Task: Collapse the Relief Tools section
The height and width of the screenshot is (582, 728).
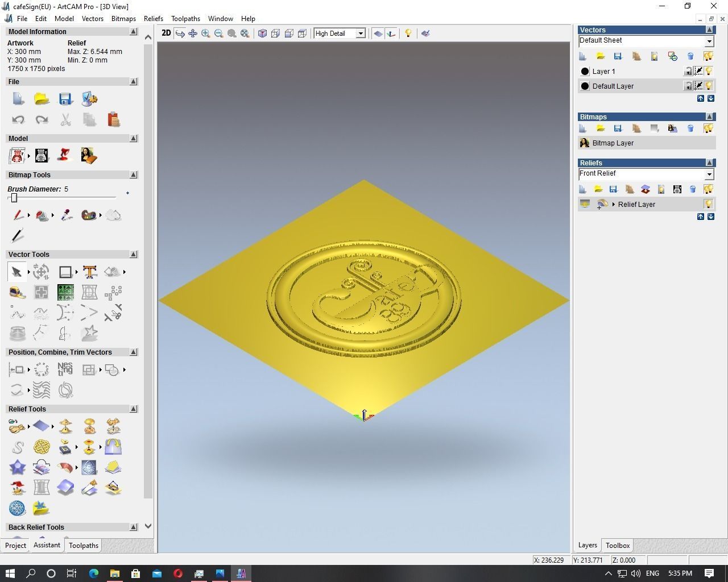Action: tap(134, 409)
